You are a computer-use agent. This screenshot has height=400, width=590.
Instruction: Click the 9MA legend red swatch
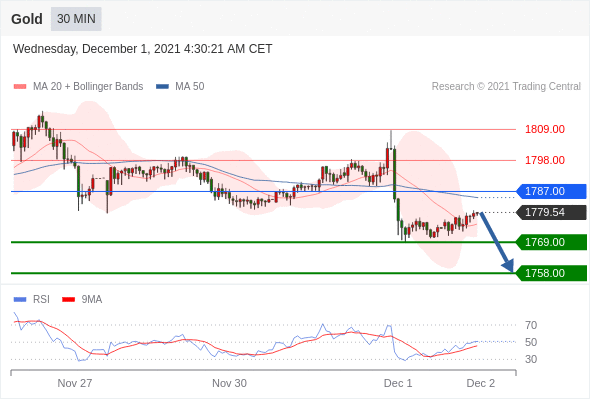pyautogui.click(x=68, y=300)
